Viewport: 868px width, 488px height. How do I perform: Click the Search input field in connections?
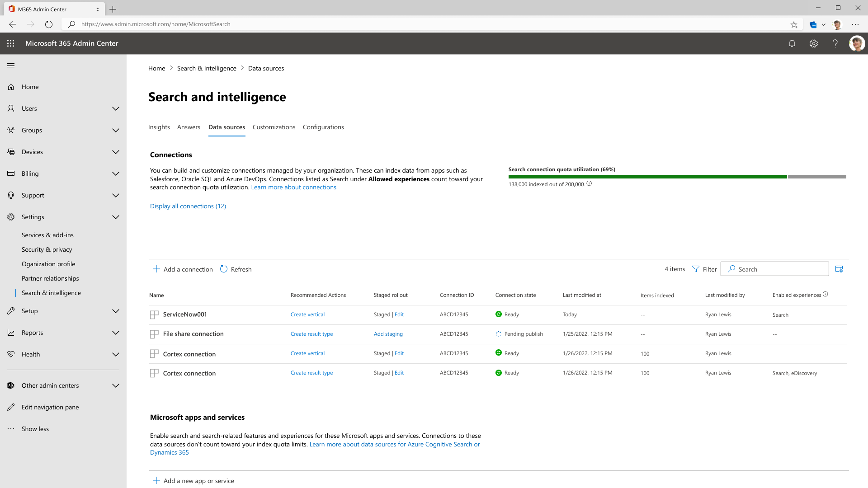(x=774, y=269)
